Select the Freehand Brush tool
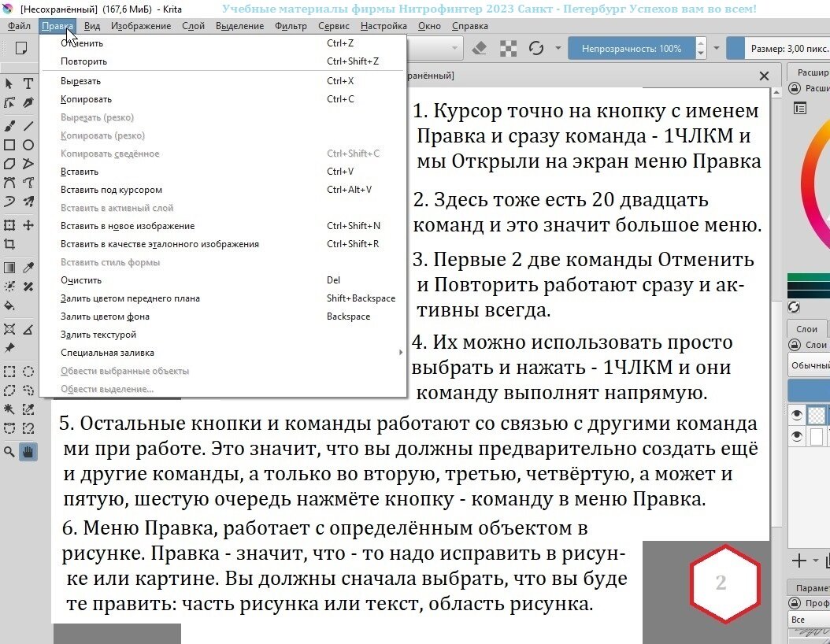The height and width of the screenshot is (644, 830). click(9, 124)
